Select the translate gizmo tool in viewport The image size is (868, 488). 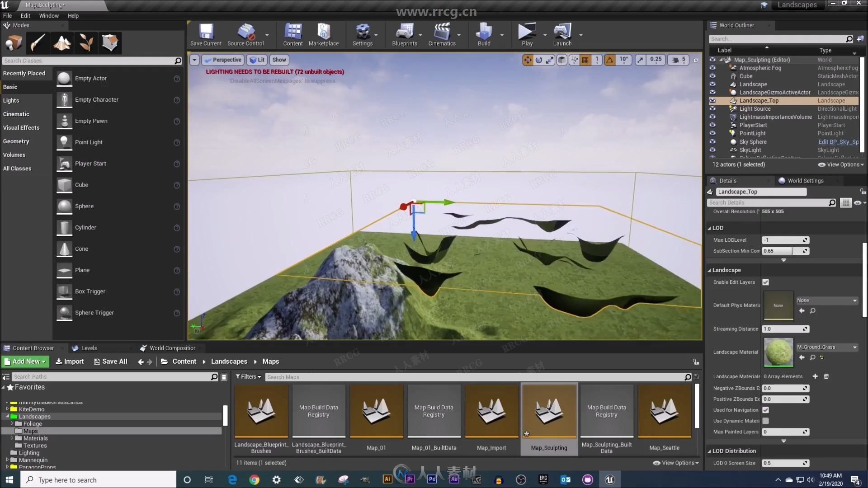[528, 60]
